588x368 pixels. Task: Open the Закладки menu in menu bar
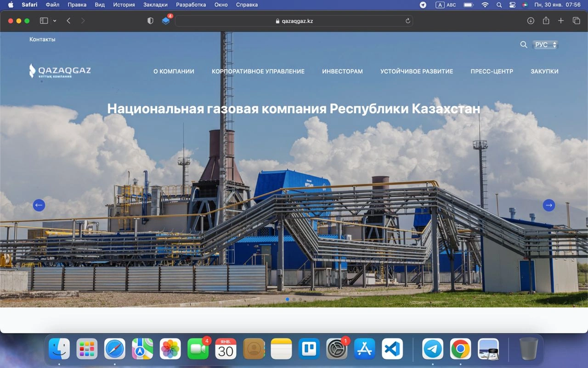pos(155,5)
